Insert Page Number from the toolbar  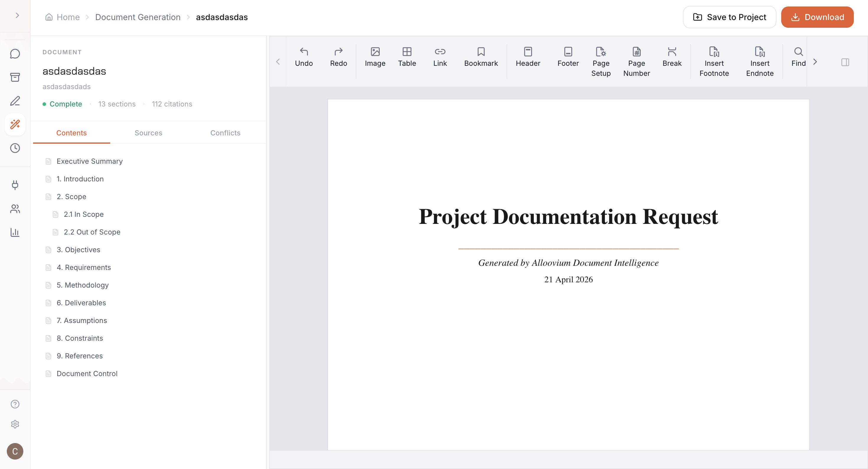click(x=637, y=62)
